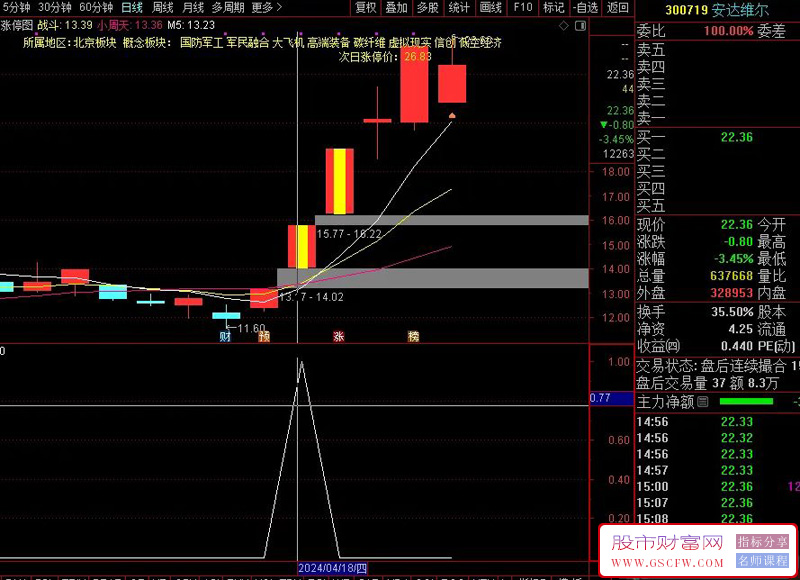Click the 财 financial marker on chart
The image size is (800, 580).
(225, 336)
